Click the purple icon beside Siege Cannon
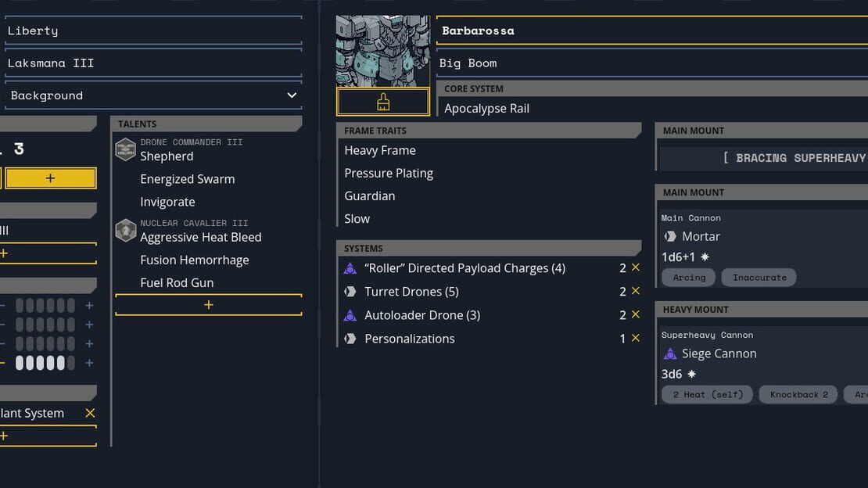Image resolution: width=868 pixels, height=488 pixels. (670, 353)
